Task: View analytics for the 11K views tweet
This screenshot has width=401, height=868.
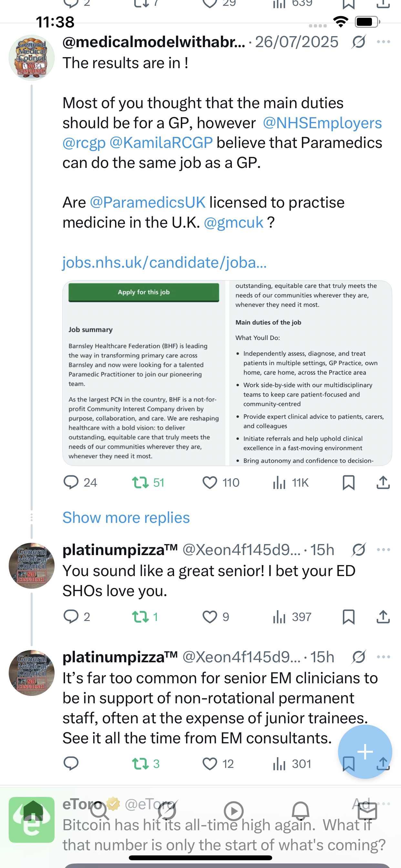Action: [x=279, y=482]
